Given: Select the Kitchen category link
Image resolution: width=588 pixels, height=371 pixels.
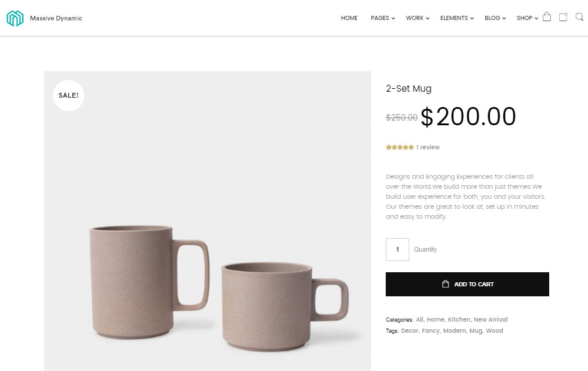Looking at the screenshot, I should (459, 320).
